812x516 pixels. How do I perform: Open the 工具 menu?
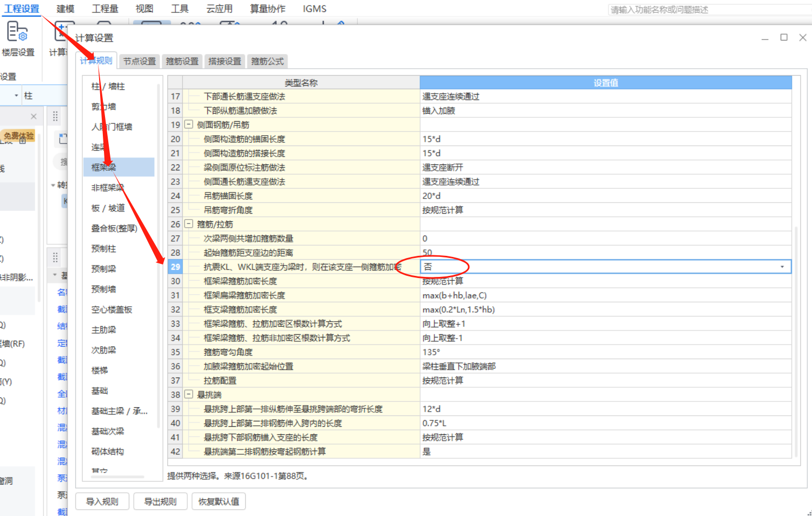pyautogui.click(x=180, y=9)
